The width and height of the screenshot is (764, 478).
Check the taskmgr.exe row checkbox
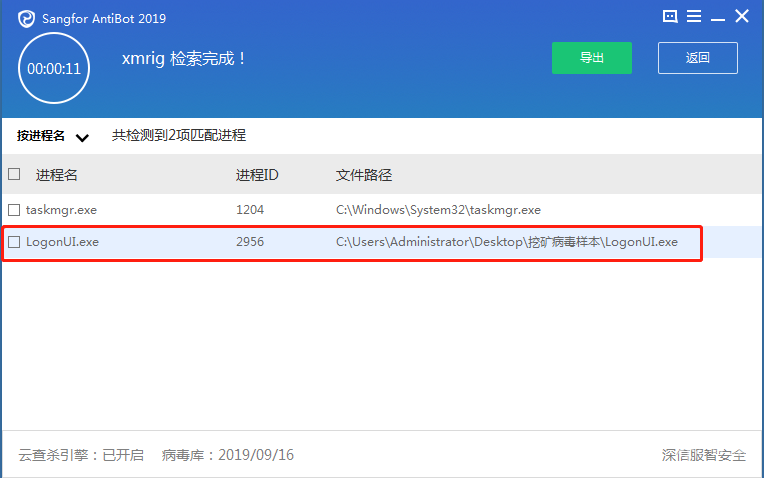tap(14, 210)
